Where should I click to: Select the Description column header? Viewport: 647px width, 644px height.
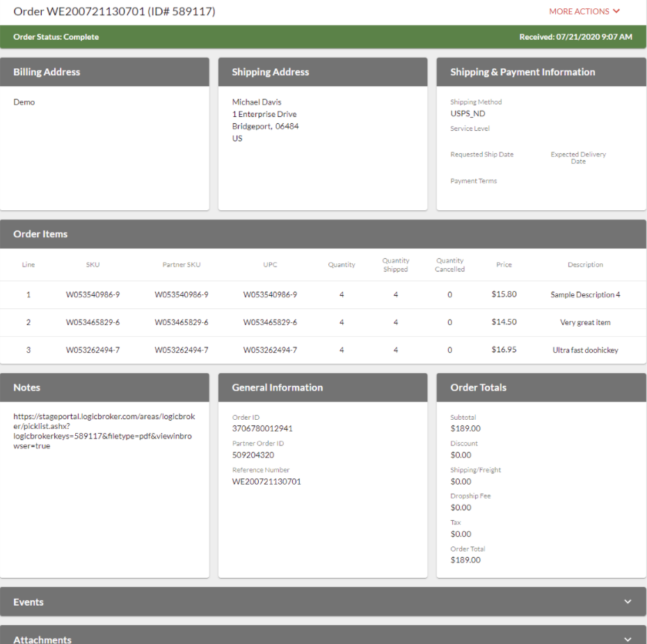[585, 265]
